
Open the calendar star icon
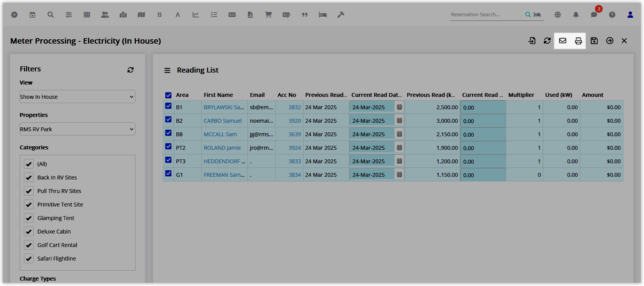pyautogui.click(x=32, y=15)
